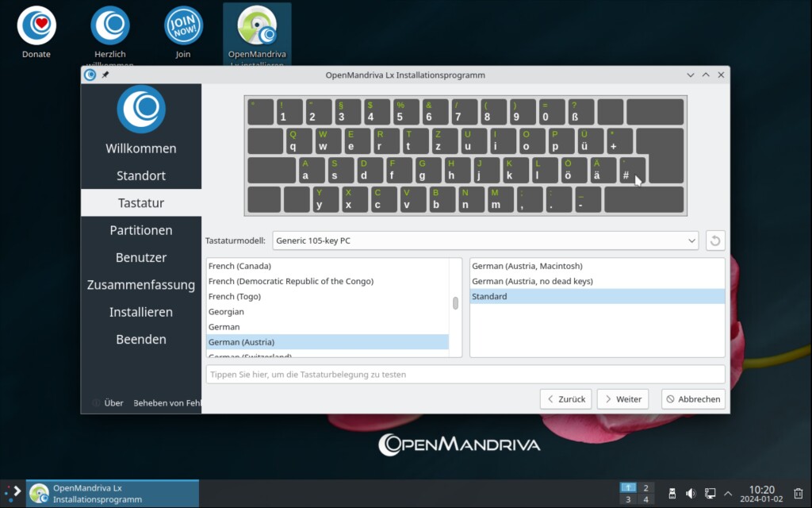Switch to virtual desktop 3
This screenshot has width=812, height=508.
point(628,499)
